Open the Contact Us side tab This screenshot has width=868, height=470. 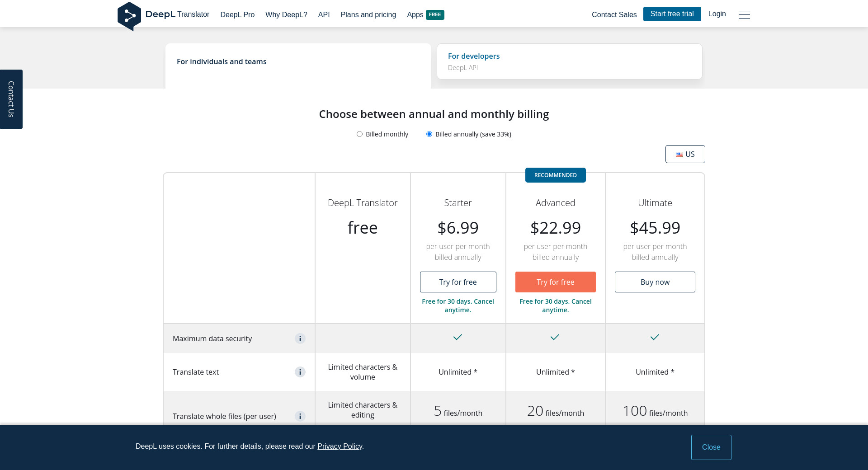[x=11, y=99]
